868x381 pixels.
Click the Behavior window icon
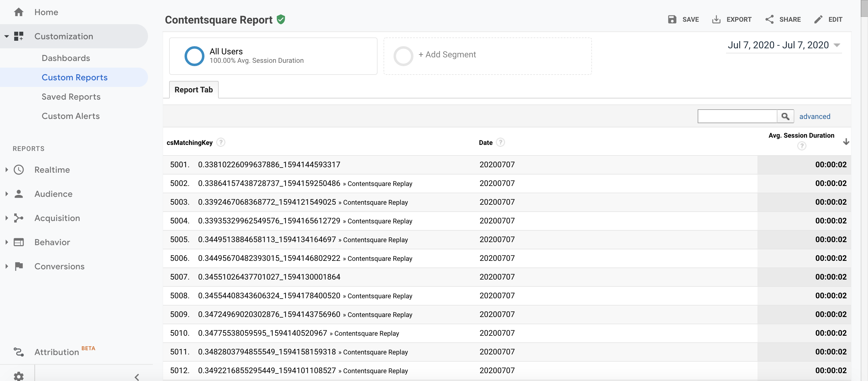(x=19, y=242)
